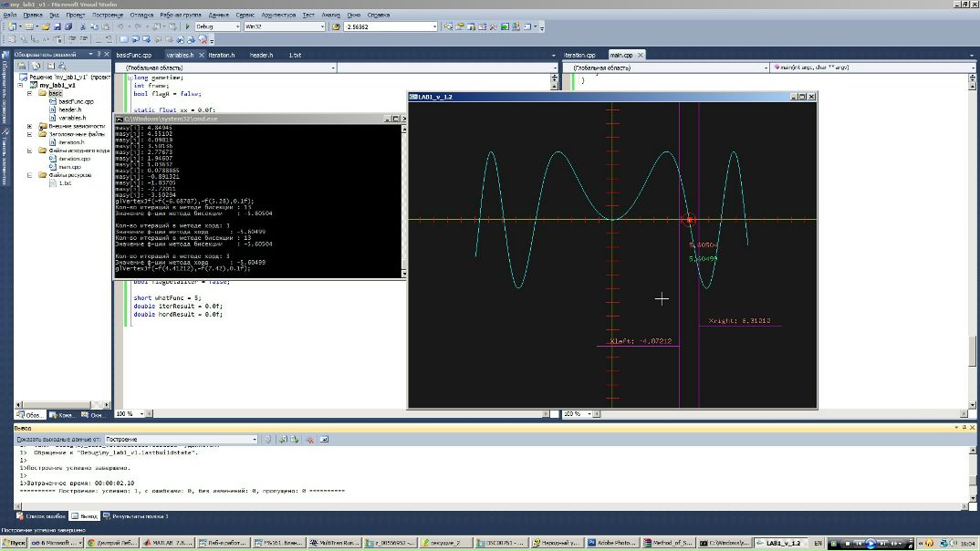Collapse the «basic» folder in the tree
Viewport: 980px width, 551px height.
point(30,93)
